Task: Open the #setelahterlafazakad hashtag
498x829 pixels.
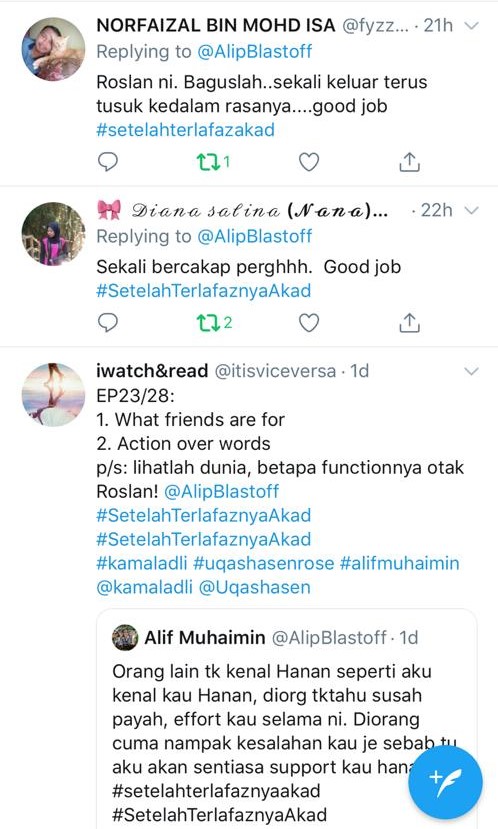Action: tap(186, 130)
